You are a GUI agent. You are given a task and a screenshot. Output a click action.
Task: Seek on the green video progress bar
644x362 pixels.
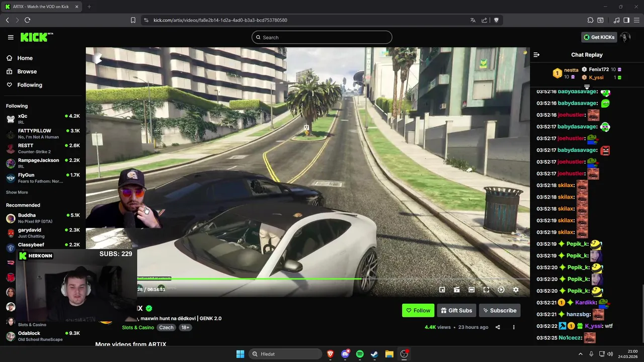click(333, 279)
